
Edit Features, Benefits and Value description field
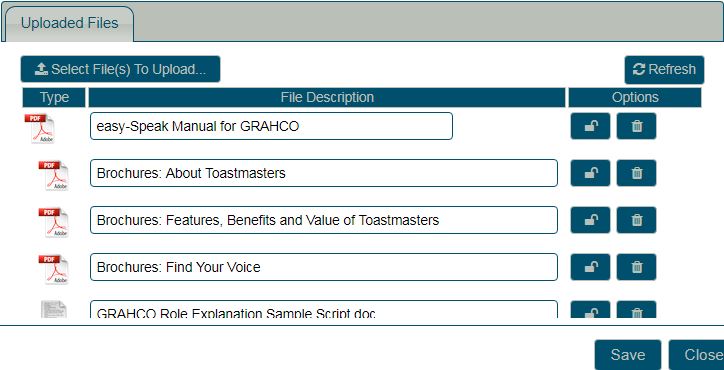324,220
